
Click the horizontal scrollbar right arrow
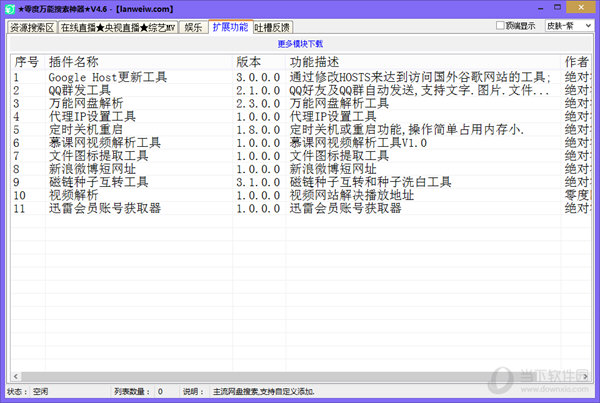pos(586,377)
